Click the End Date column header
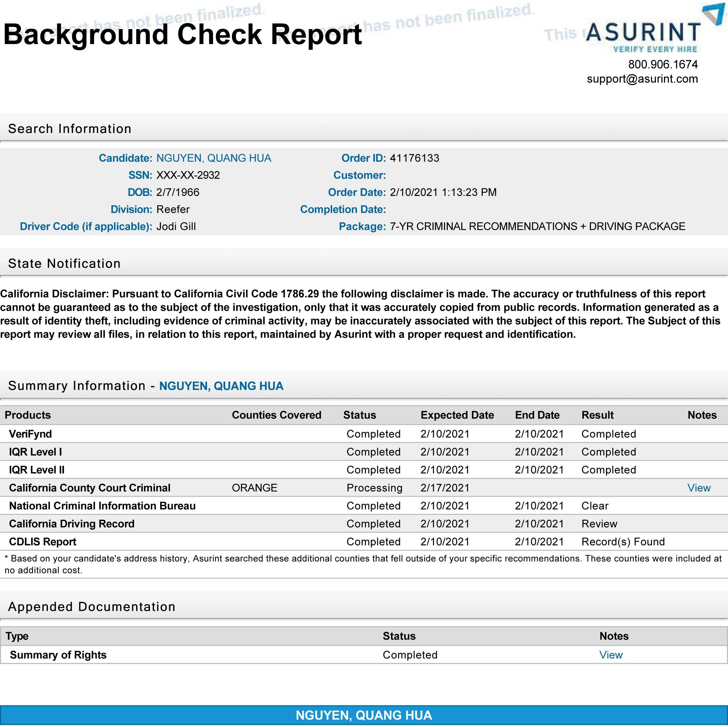This screenshot has height=727, width=728. click(x=537, y=415)
